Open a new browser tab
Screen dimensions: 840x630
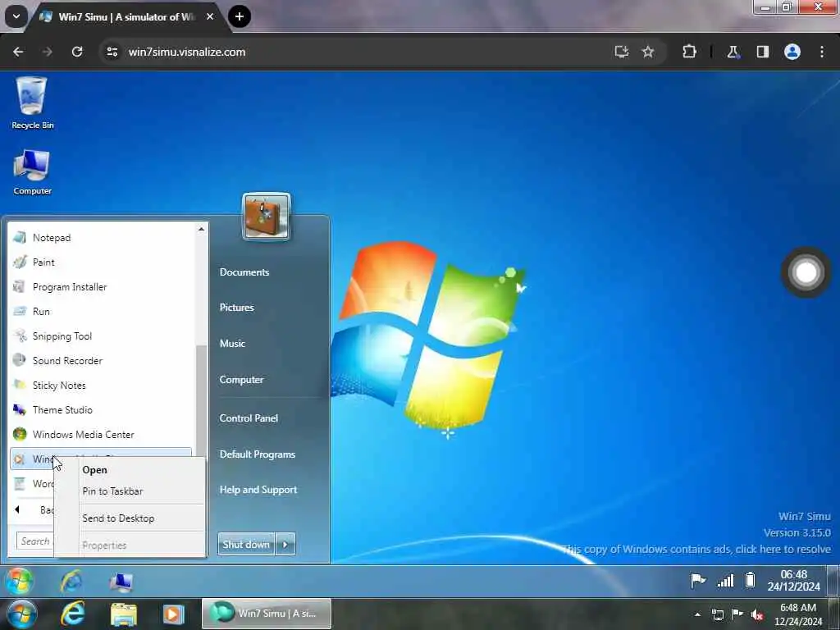(240, 16)
